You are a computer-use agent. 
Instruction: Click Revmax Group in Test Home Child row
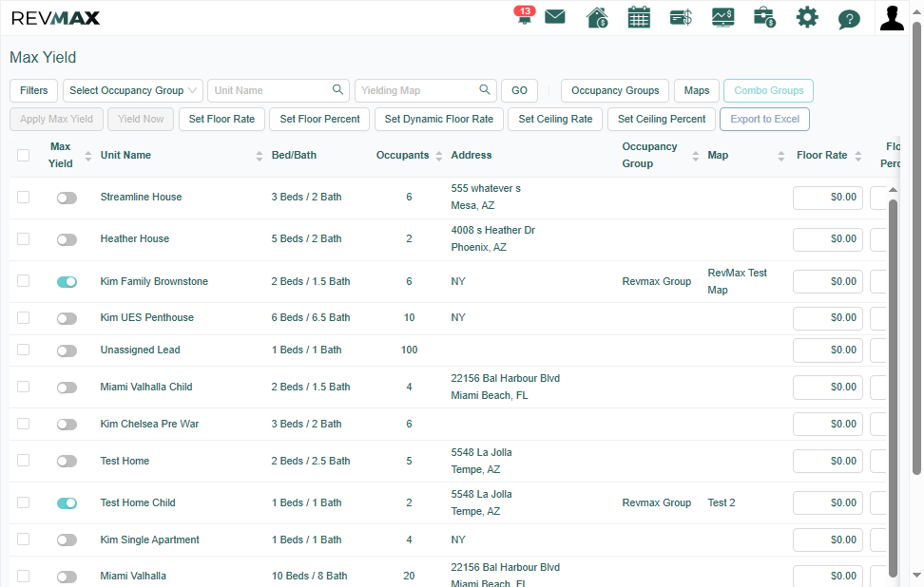point(657,502)
